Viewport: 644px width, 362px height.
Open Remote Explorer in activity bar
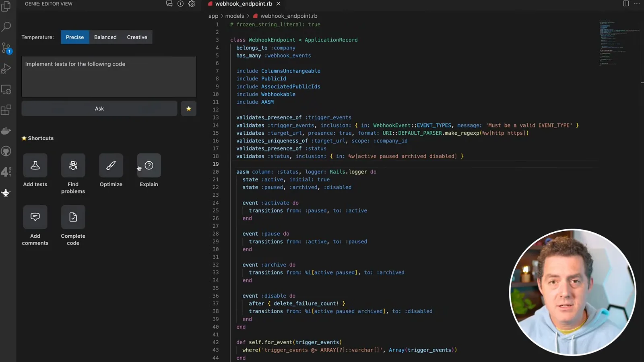click(x=6, y=89)
